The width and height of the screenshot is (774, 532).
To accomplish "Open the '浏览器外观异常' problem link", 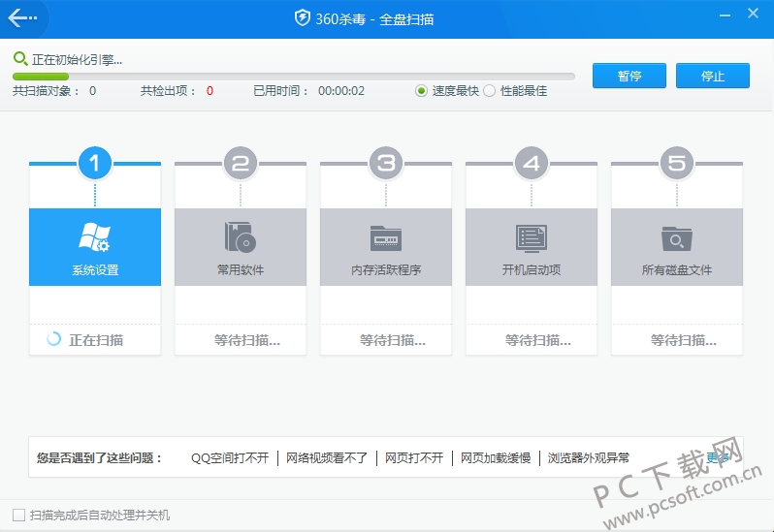I will click(x=588, y=457).
